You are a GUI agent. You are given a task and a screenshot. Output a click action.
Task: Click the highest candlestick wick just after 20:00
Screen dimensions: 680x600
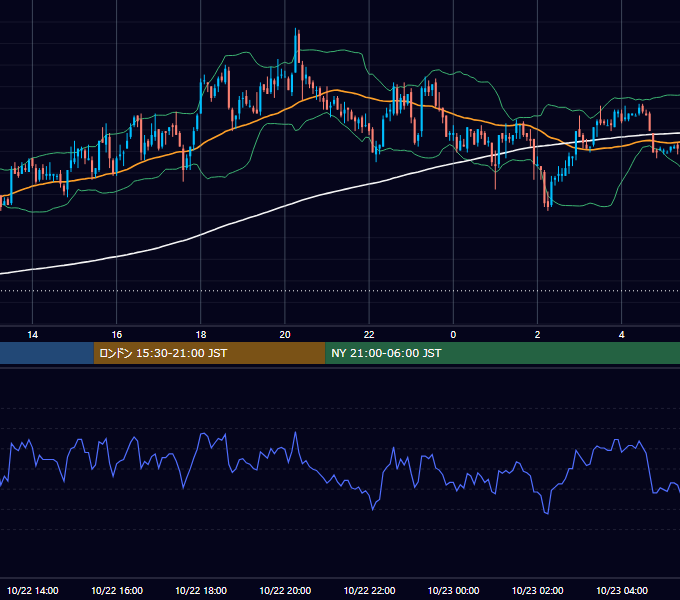pyautogui.click(x=296, y=48)
